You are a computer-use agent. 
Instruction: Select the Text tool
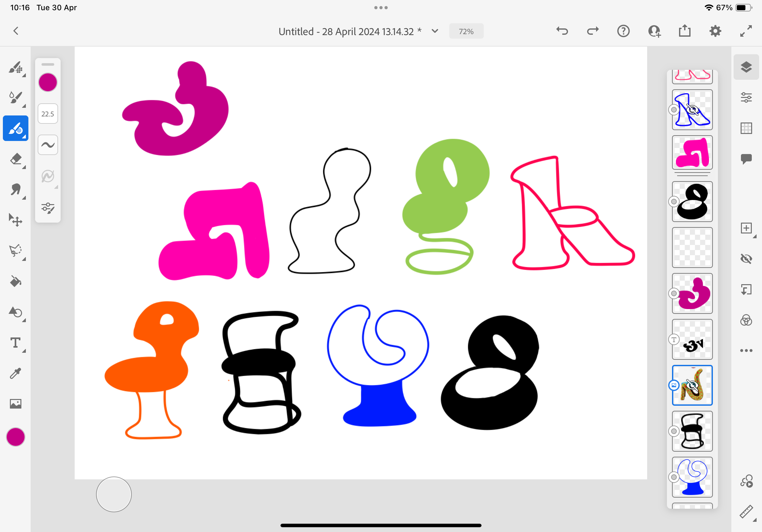tap(16, 343)
